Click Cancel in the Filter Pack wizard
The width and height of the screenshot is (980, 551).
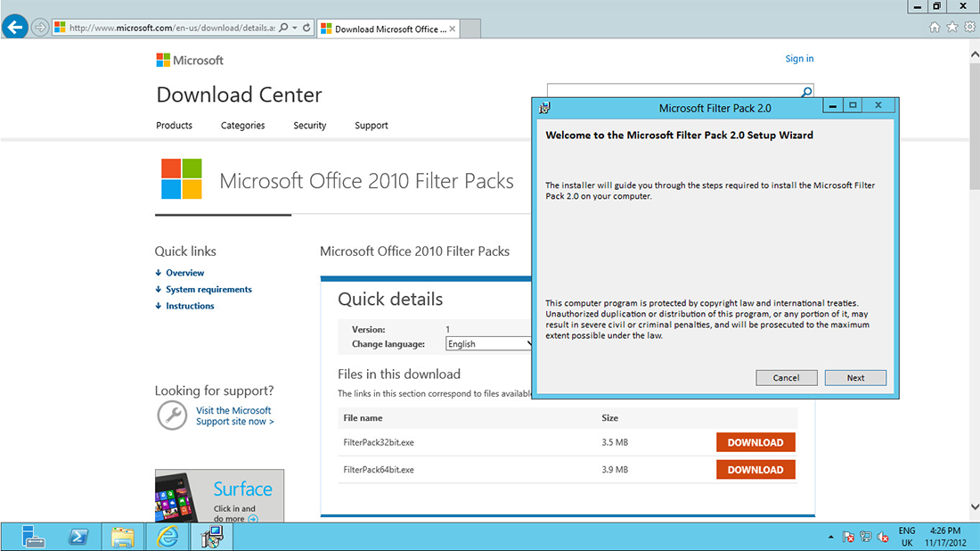click(787, 378)
